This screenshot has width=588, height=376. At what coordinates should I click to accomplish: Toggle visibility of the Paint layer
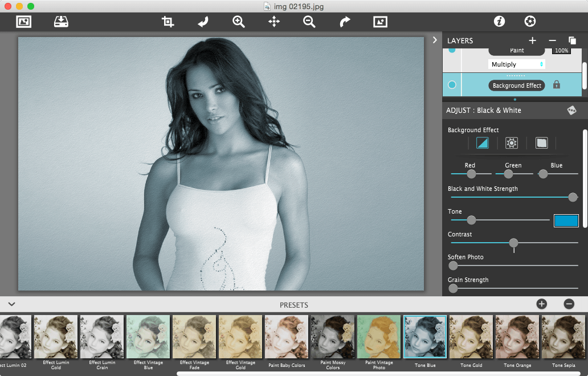pyautogui.click(x=452, y=50)
